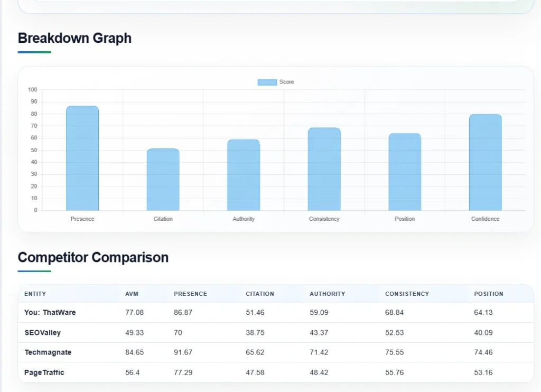This screenshot has width=541, height=392.
Task: Select the Techmagnate row name
Action: point(48,352)
